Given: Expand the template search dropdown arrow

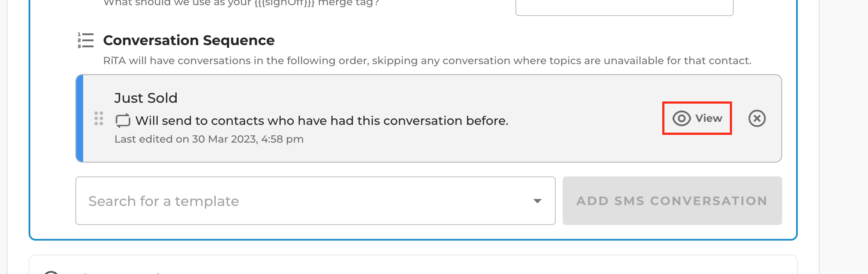Looking at the screenshot, I should 538,201.
